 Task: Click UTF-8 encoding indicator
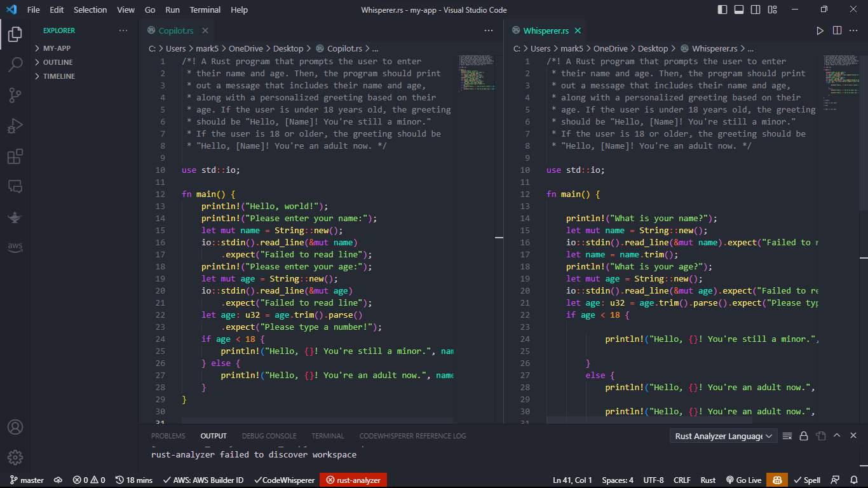[x=654, y=480]
